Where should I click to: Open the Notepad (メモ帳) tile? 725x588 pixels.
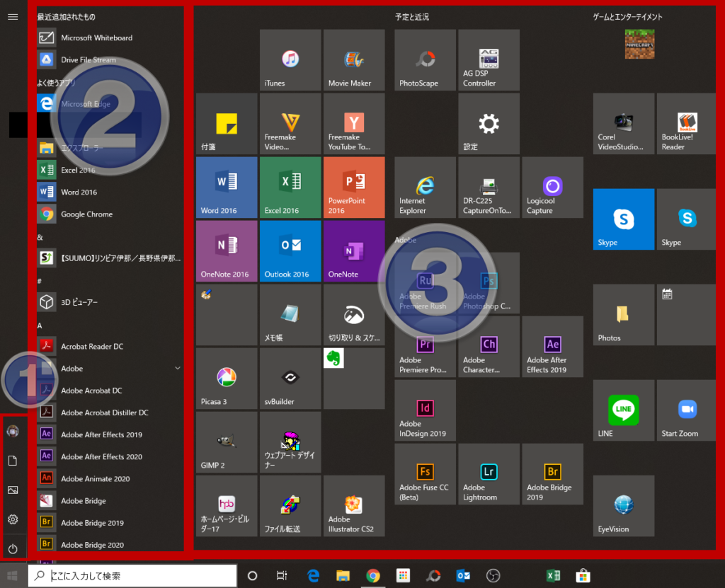tap(290, 315)
